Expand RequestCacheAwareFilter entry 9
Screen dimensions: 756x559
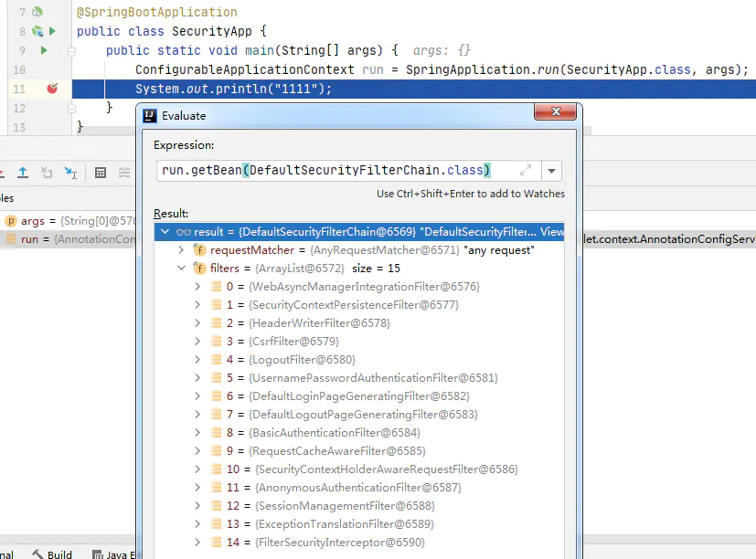[197, 451]
